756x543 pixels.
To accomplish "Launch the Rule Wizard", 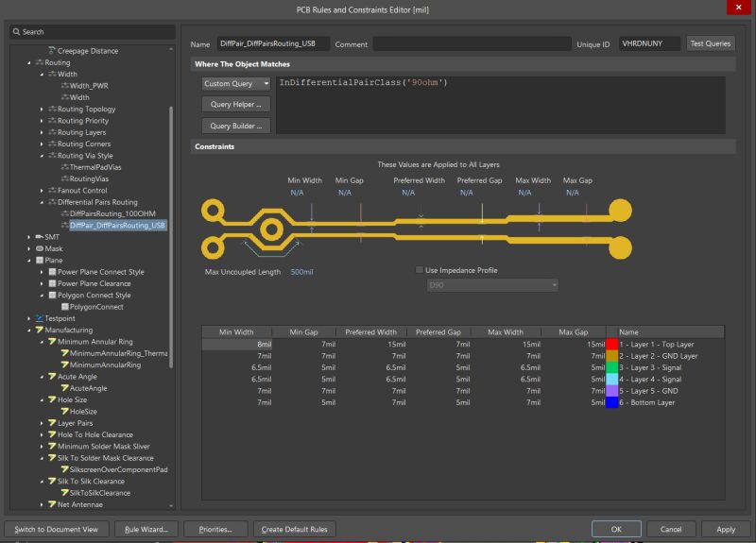I will pos(146,529).
